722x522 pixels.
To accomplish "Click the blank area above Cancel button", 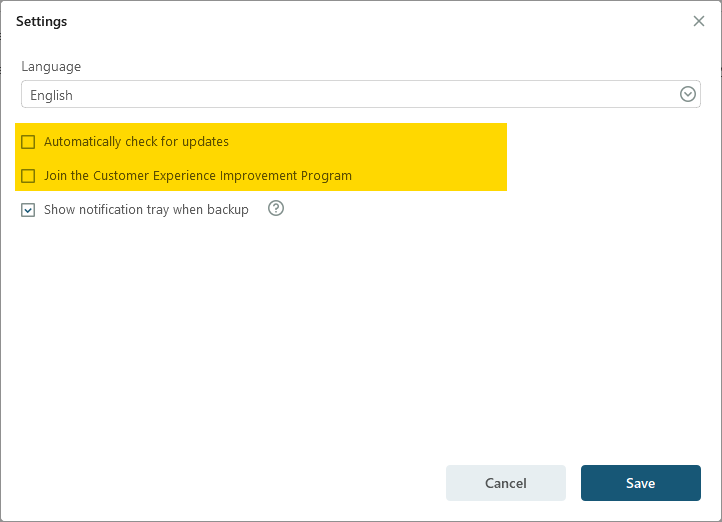I will [506, 368].
